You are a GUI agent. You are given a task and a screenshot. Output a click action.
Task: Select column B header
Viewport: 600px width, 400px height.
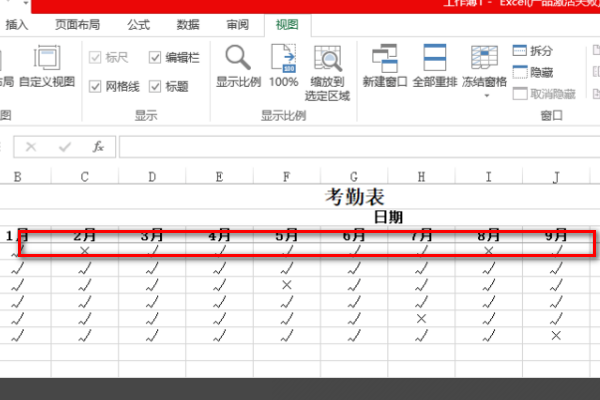pyautogui.click(x=17, y=177)
